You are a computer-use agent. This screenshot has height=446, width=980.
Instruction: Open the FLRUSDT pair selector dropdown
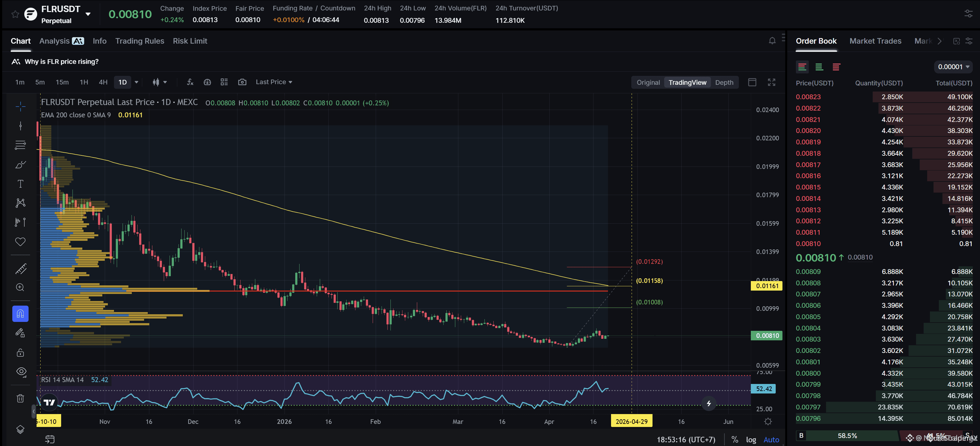point(88,14)
